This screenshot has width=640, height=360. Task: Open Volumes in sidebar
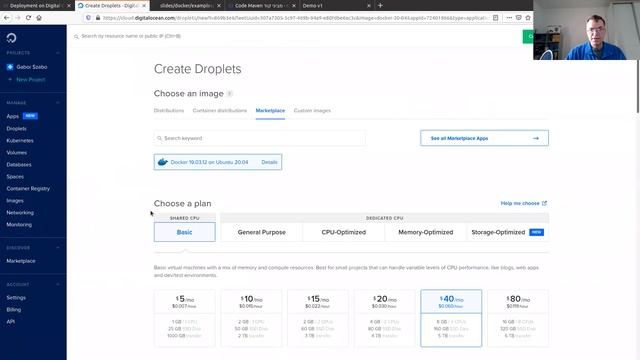coord(17,153)
